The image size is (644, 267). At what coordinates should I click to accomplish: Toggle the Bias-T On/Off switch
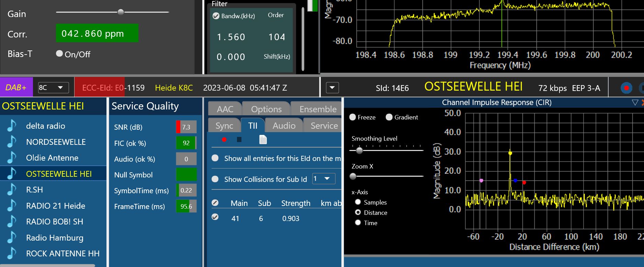pos(59,54)
